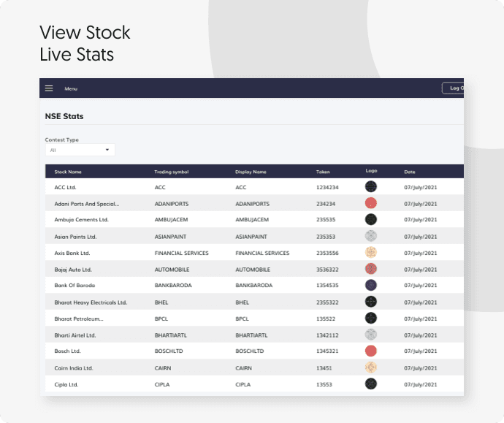Click the Asian Paints logo icon
The image size is (504, 423).
tap(371, 236)
